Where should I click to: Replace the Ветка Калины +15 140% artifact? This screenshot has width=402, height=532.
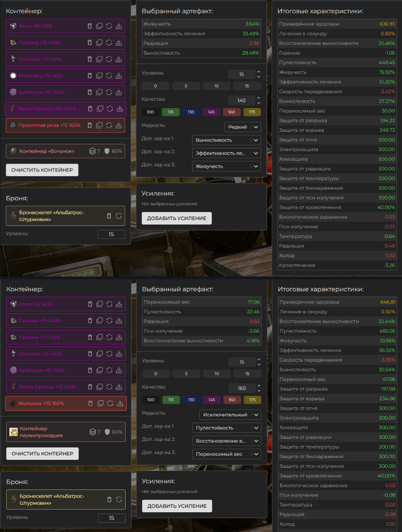coord(110,108)
